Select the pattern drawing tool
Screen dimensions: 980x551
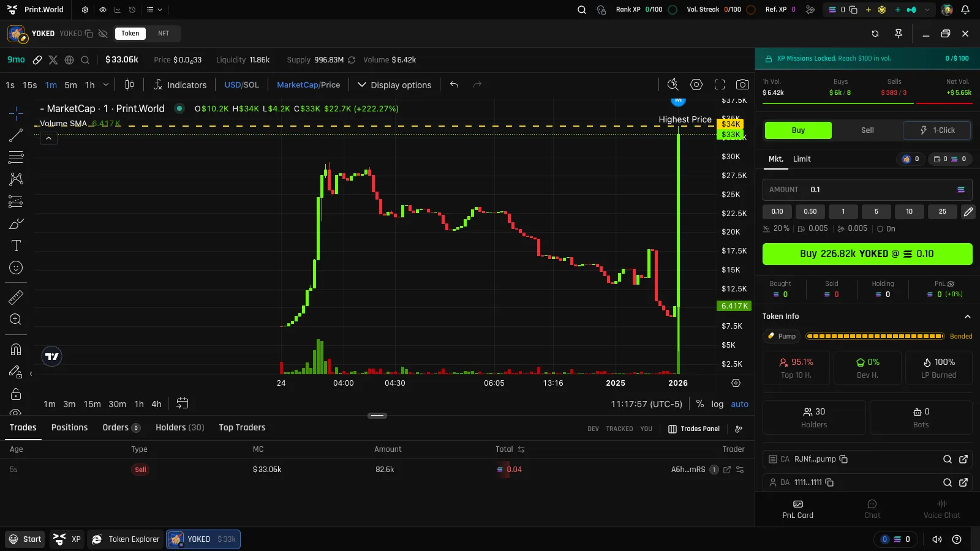(x=16, y=179)
